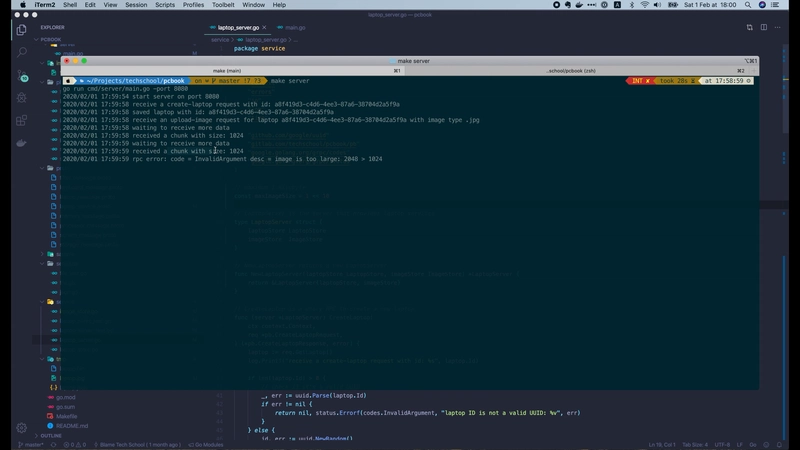Click the Wi-Fi menu bar icon
Image resolution: width=800 pixels, height=450 pixels.
644,5
